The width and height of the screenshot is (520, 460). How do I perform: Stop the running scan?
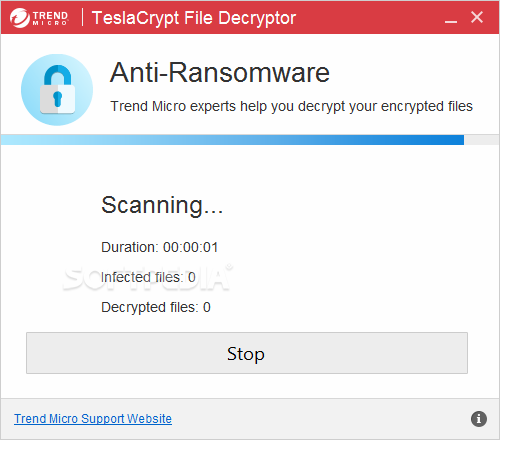(x=247, y=353)
